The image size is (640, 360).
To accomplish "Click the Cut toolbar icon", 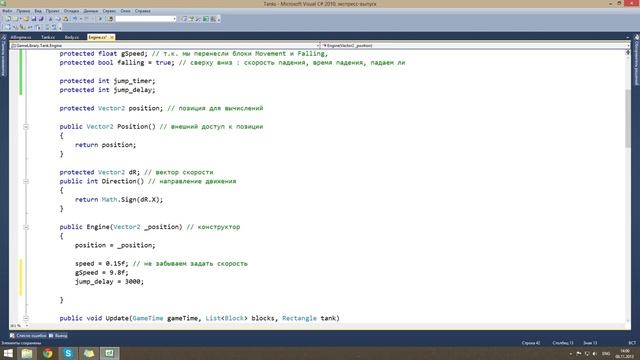I will (x=51, y=19).
